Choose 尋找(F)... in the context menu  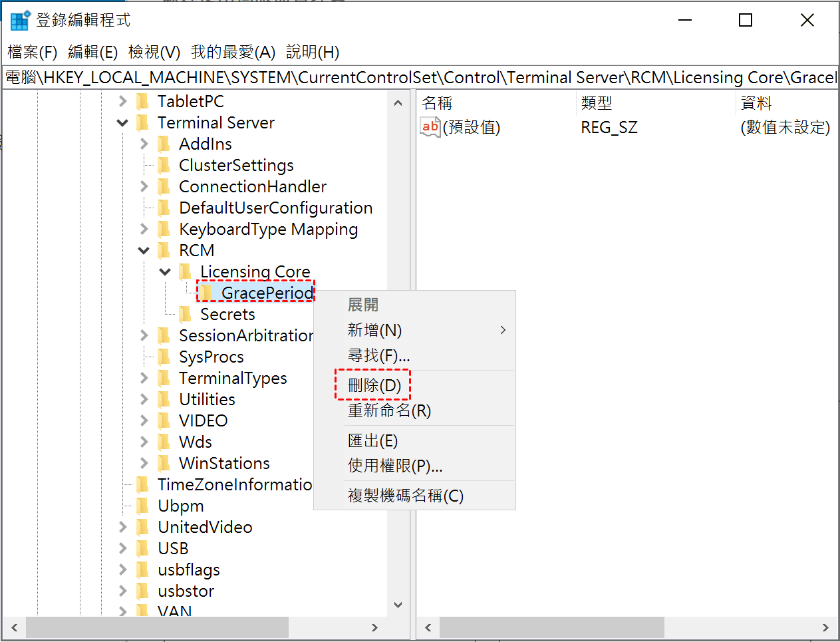(x=414, y=355)
